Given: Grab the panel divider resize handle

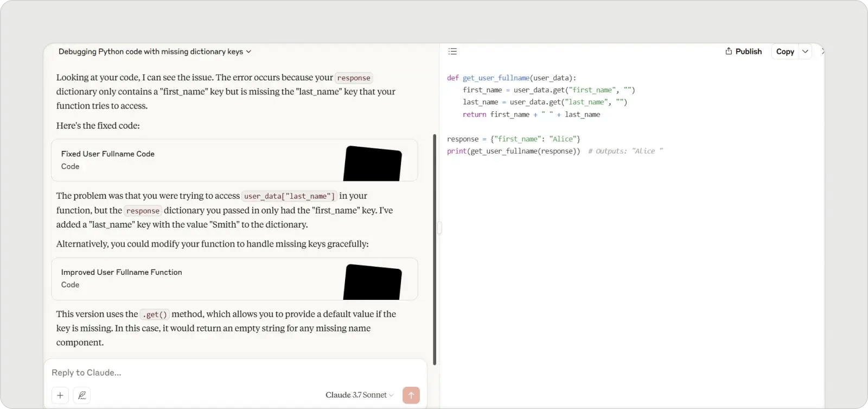Looking at the screenshot, I should tap(439, 228).
